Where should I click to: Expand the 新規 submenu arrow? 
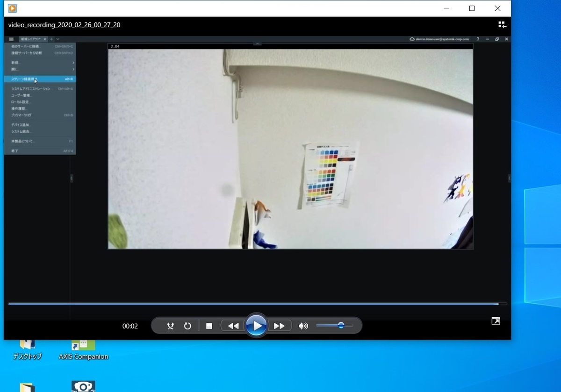[x=73, y=62]
